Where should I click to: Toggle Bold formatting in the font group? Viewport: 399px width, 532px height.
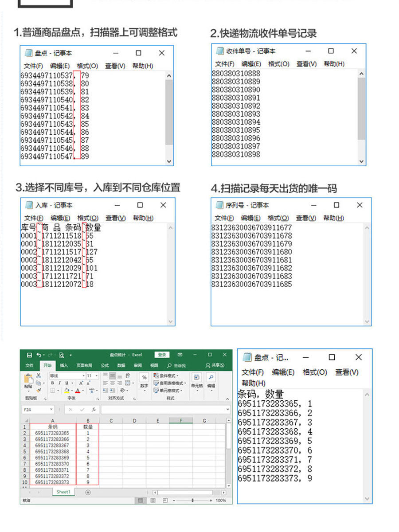52,383
